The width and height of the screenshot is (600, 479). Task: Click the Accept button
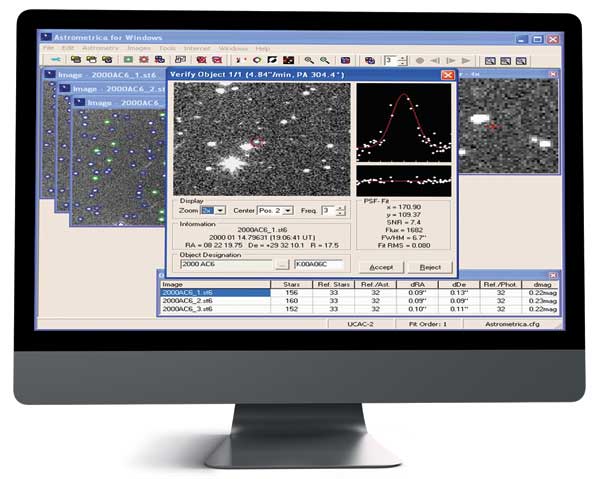point(380,267)
